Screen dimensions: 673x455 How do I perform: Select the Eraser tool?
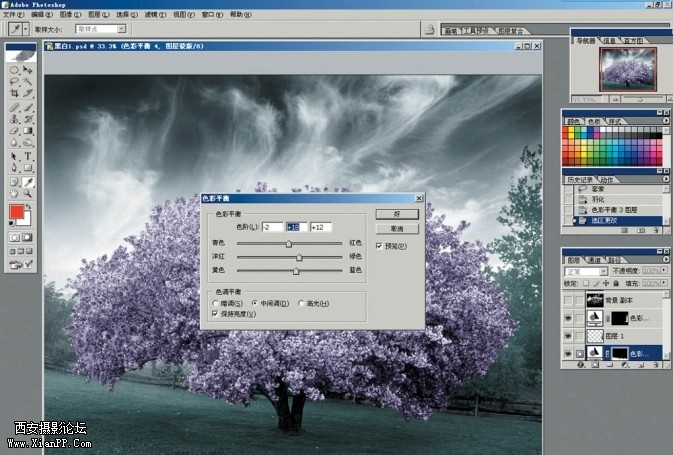pos(14,130)
